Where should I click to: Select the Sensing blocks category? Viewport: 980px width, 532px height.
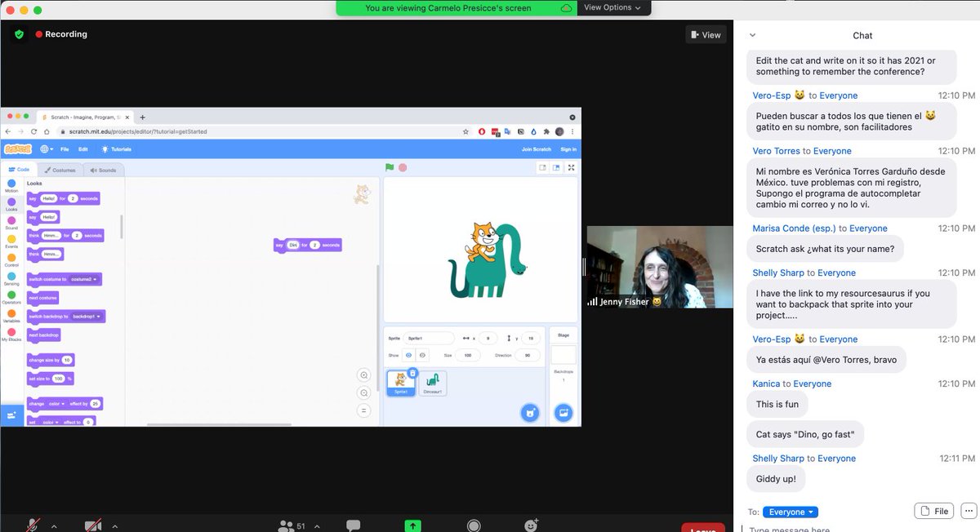point(11,278)
